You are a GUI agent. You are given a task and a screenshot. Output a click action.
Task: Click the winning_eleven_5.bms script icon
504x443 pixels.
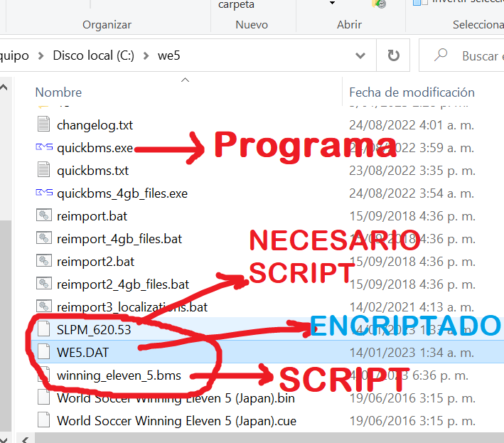[44, 375]
